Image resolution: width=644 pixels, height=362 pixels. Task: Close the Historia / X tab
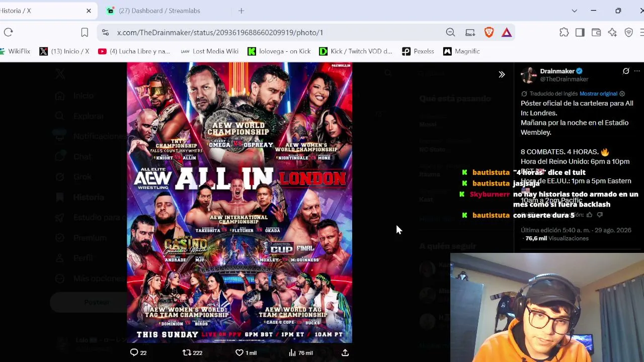coord(89,11)
